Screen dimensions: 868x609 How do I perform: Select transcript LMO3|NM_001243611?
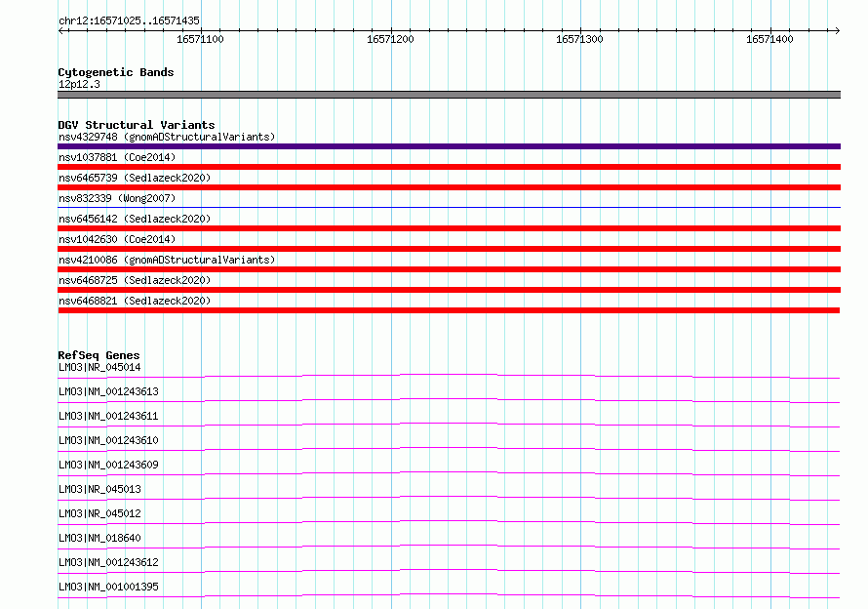tap(108, 416)
